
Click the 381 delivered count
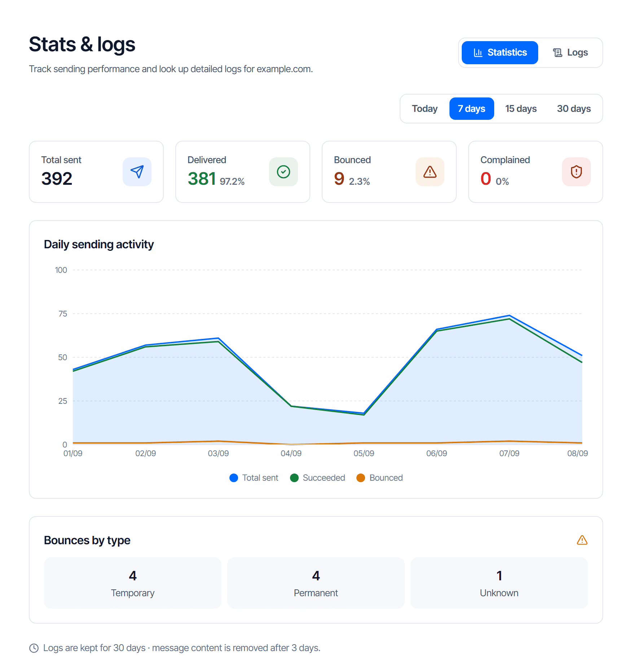click(x=202, y=179)
